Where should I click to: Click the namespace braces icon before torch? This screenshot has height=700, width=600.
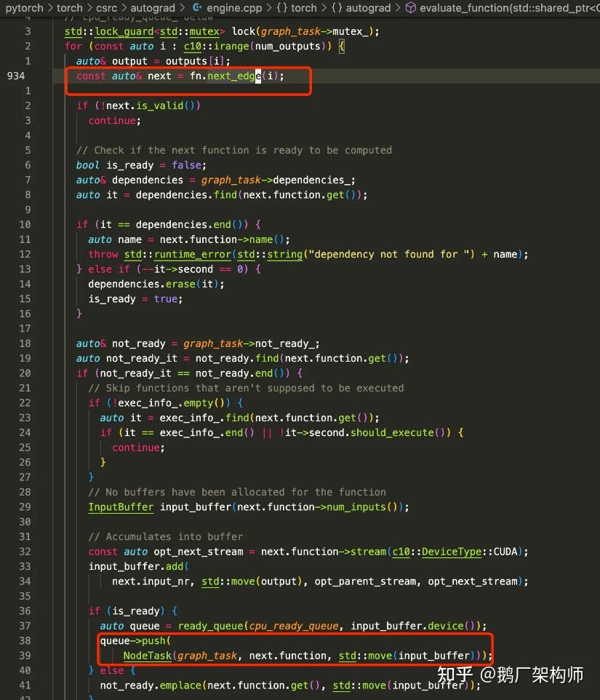pos(282,7)
